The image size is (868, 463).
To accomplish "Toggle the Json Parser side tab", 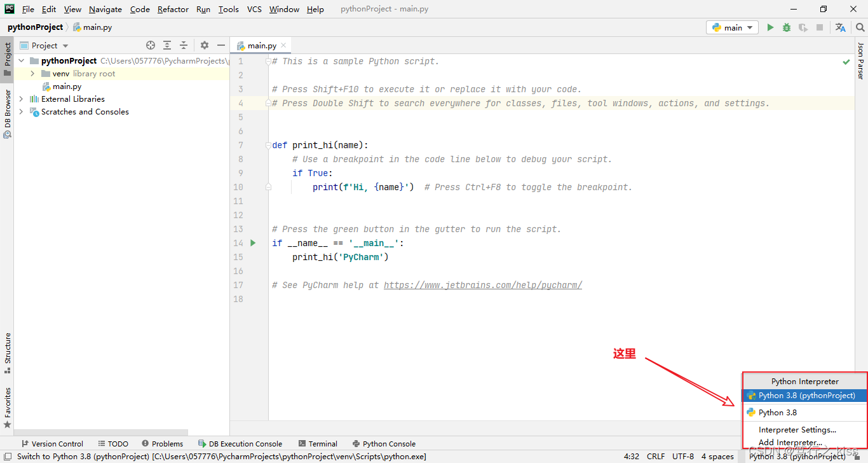I will pyautogui.click(x=861, y=60).
